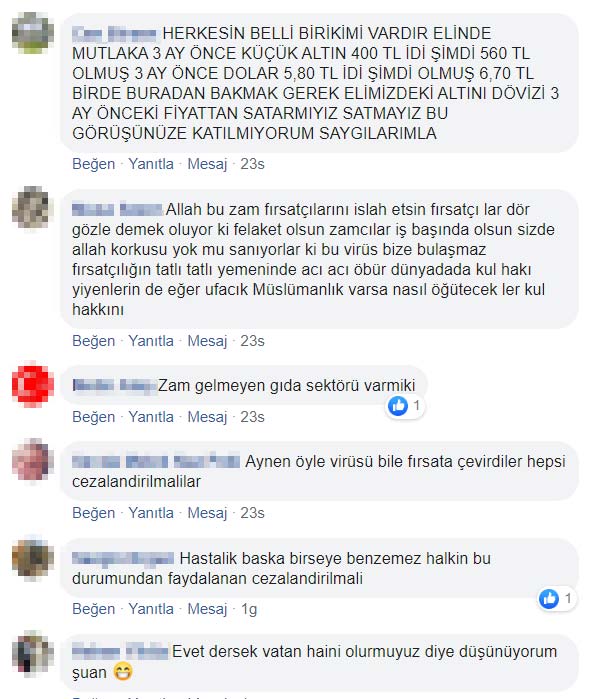Click the like reaction icon under food sector comment

pyautogui.click(x=398, y=406)
